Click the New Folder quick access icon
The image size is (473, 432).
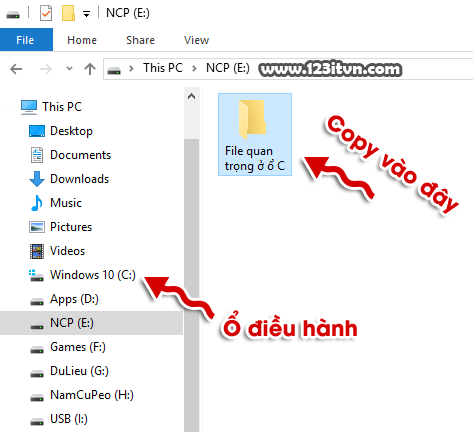coord(68,13)
